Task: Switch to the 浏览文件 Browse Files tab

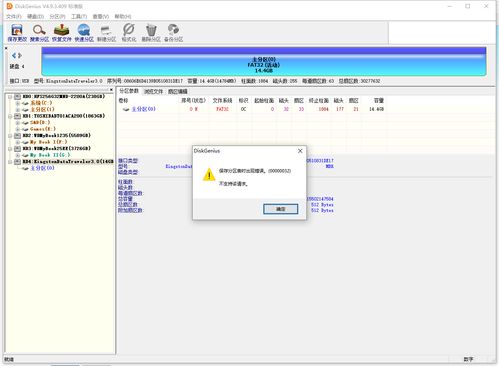Action: pos(153,91)
